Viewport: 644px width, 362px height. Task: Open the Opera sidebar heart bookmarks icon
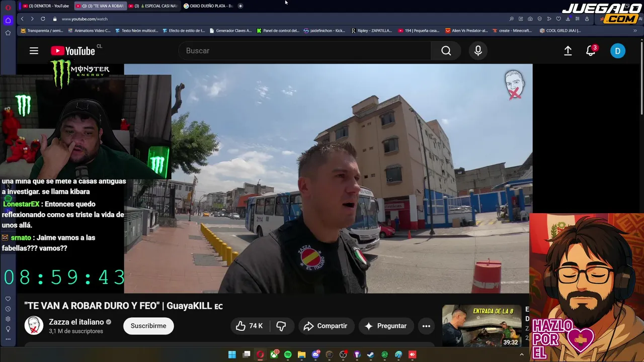(x=8, y=299)
